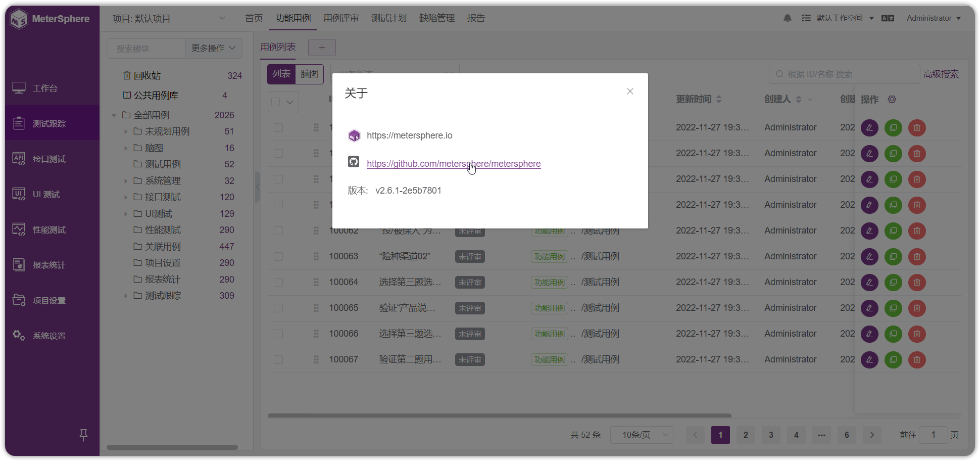The image size is (980, 461).
Task: Open 性能测试 in the sidebar
Action: tap(52, 229)
